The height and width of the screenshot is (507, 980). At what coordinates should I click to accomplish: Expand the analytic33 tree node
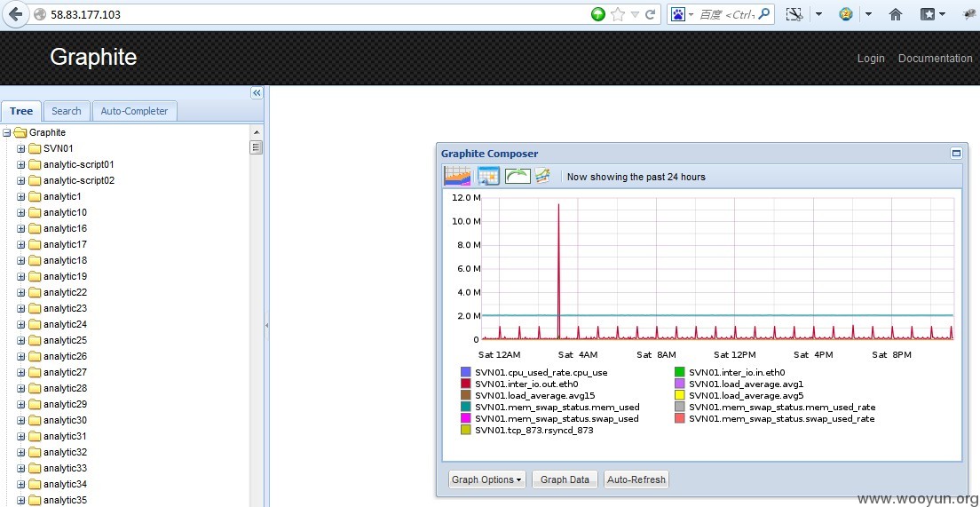click(21, 468)
